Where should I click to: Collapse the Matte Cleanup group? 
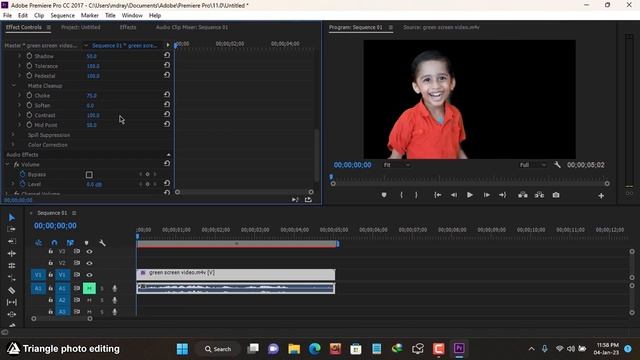point(13,86)
